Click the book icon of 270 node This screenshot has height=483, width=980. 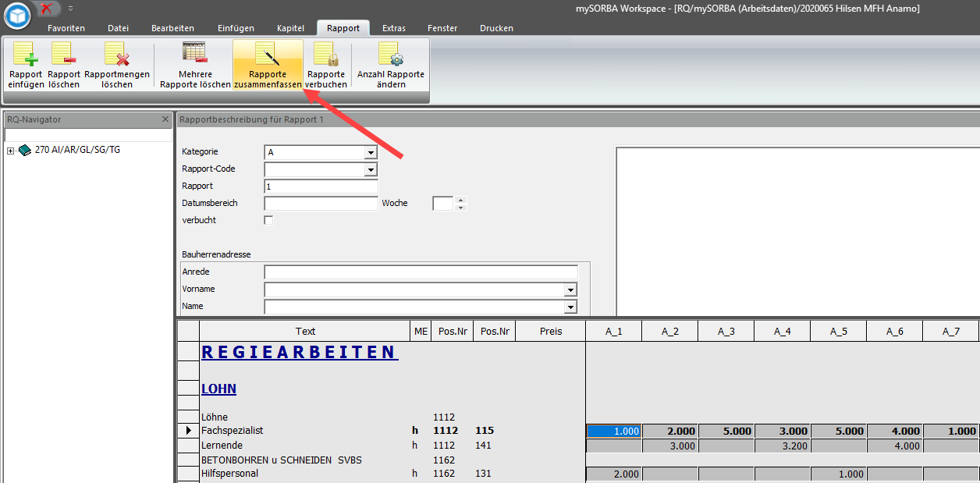click(24, 151)
